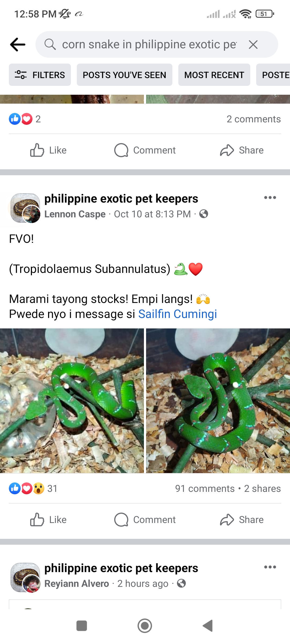Like the top post with 2 comments
Screen dimensions: 290x644
pyautogui.click(x=48, y=150)
